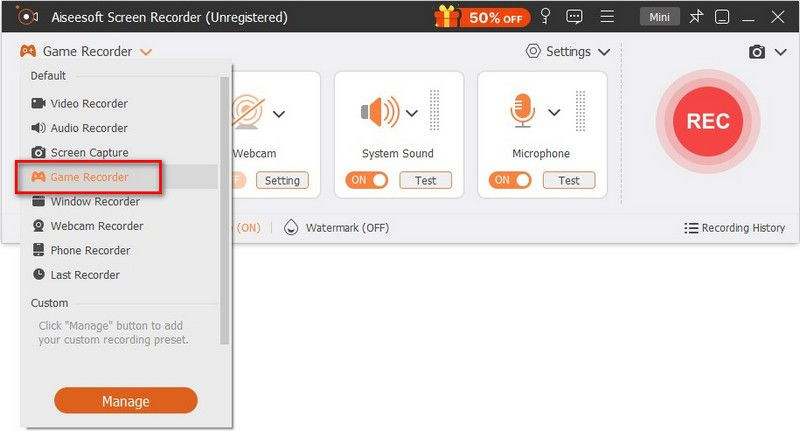The width and height of the screenshot is (800, 431).
Task: Click the disabled Webcam icon
Action: 247,112
